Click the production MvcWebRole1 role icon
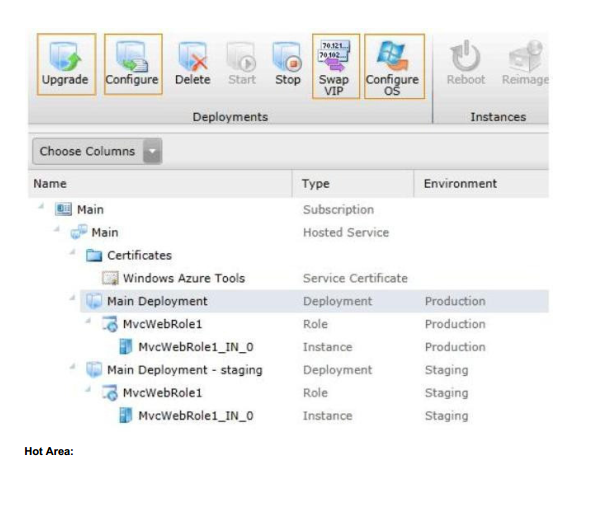This screenshot has height=510, width=610. click(110, 324)
